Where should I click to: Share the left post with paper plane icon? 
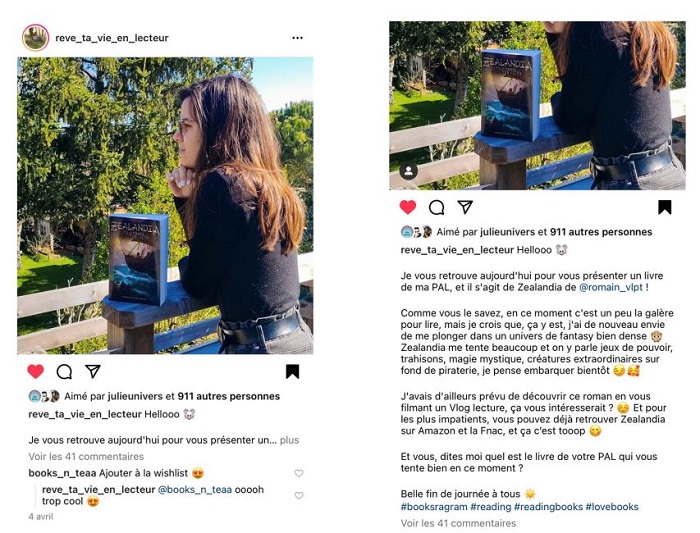pyautogui.click(x=92, y=371)
